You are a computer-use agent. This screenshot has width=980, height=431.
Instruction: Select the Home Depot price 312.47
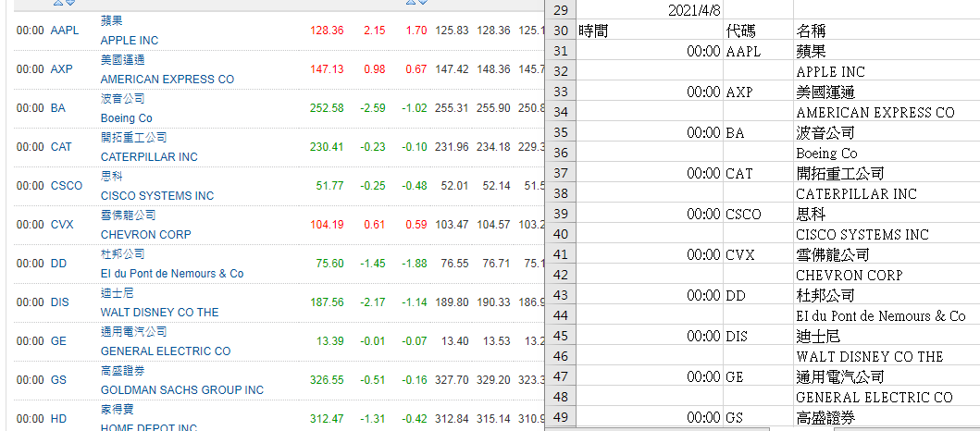tap(327, 418)
